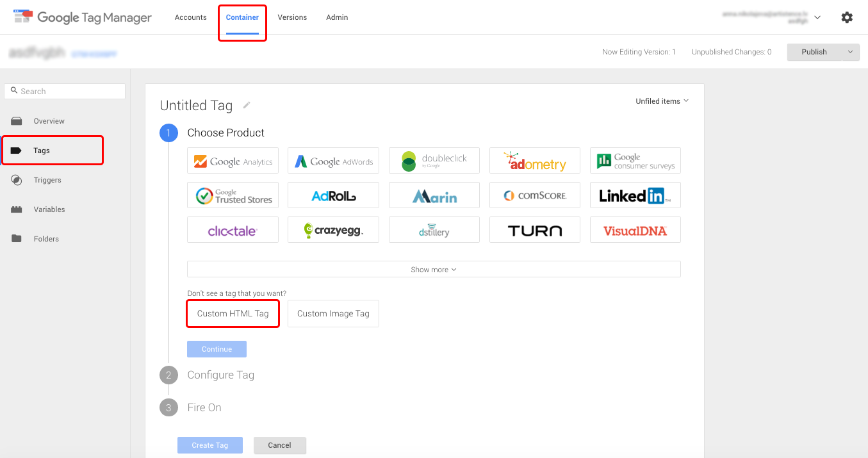The image size is (868, 458).
Task: Choose the comScore product tile
Action: (535, 195)
